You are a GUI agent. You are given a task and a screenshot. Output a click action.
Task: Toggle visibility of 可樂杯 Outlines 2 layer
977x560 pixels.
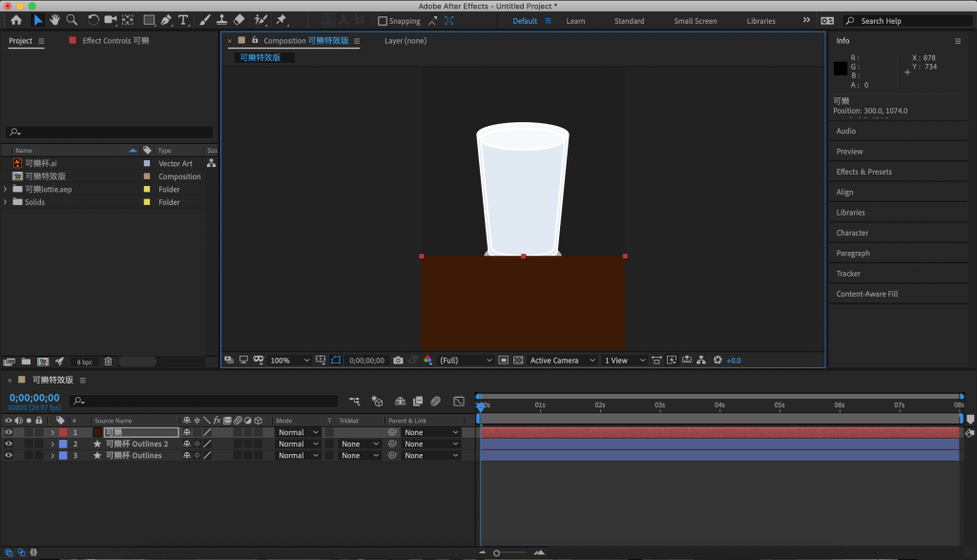tap(9, 444)
